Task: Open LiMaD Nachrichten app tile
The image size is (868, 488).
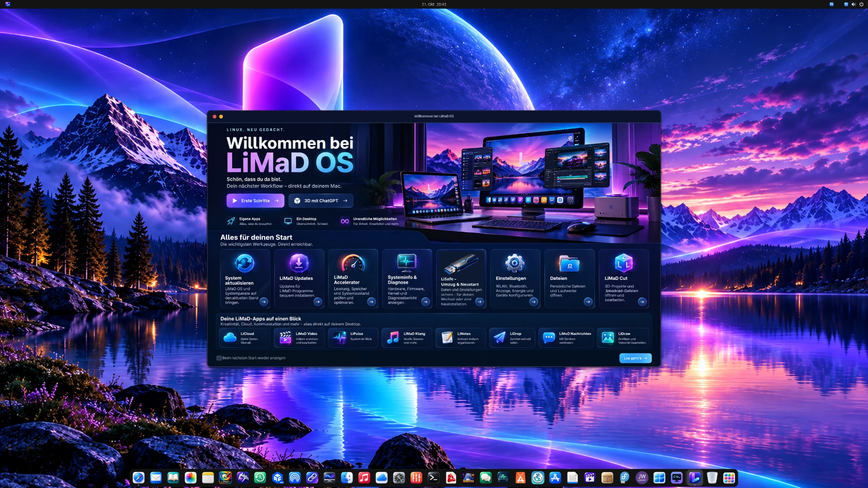Action: [x=566, y=338]
